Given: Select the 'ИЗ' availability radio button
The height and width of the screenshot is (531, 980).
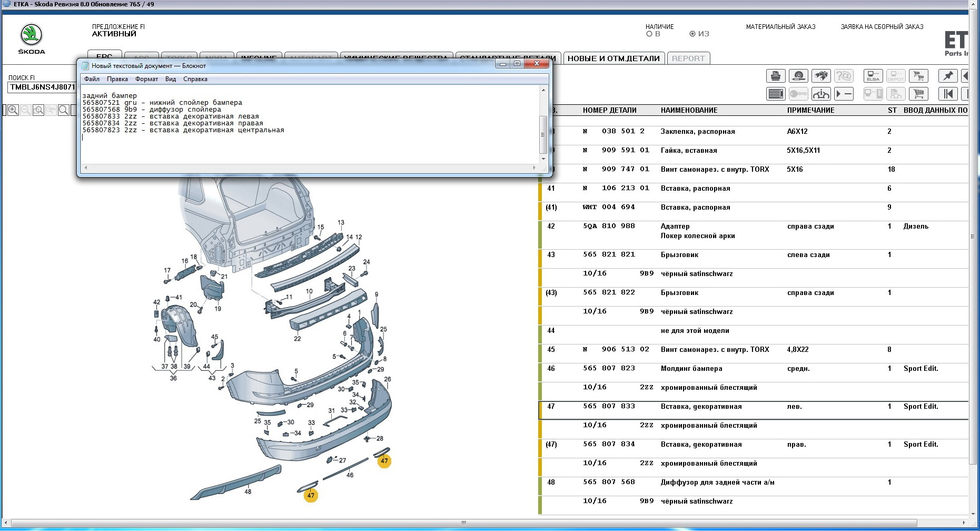Looking at the screenshot, I should 692,34.
